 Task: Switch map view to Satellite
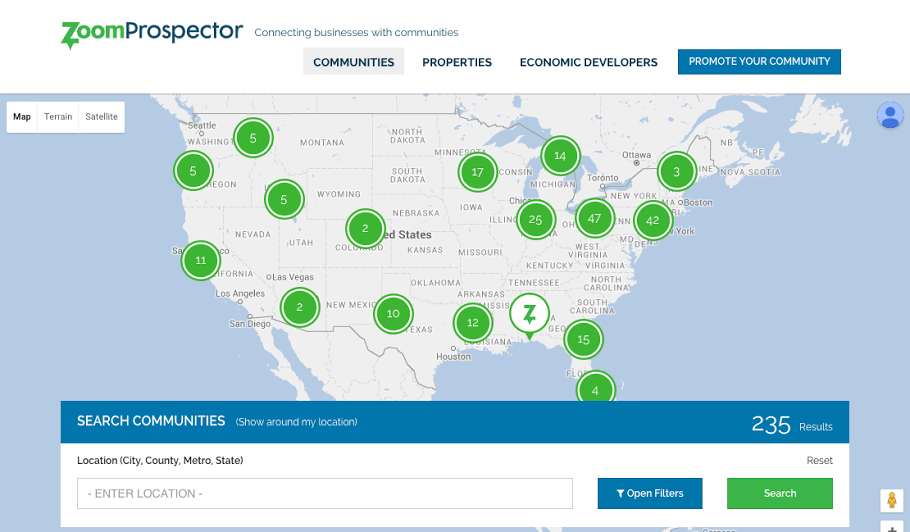click(x=102, y=117)
